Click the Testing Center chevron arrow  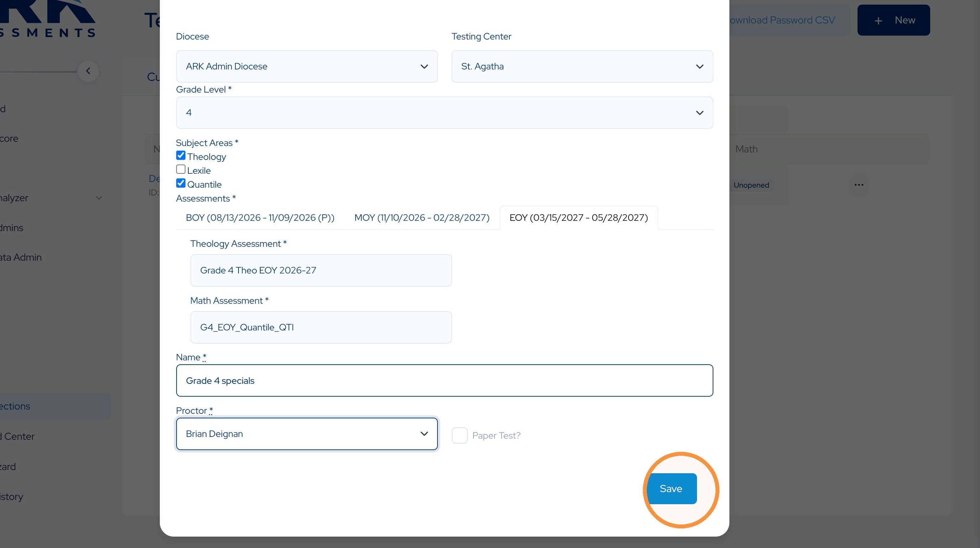point(699,67)
